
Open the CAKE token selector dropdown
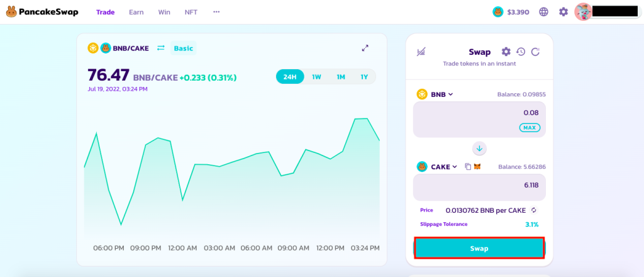[437, 167]
